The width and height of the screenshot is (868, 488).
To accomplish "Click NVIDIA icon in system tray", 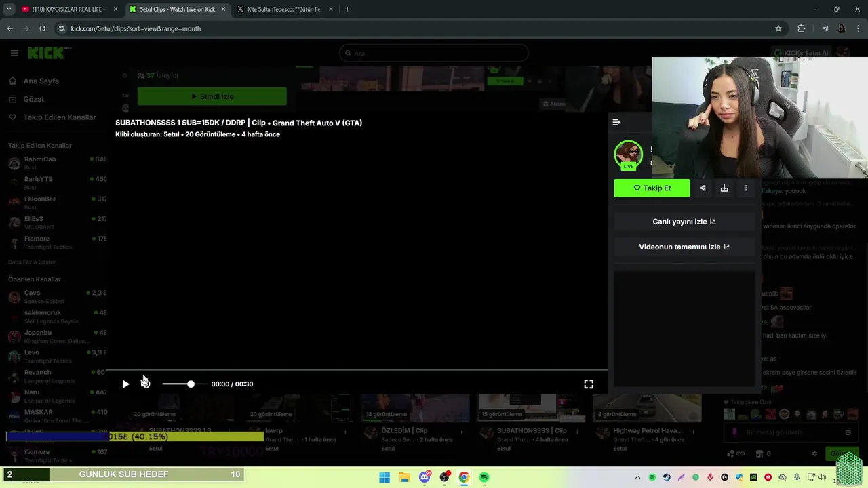I will pos(753,477).
